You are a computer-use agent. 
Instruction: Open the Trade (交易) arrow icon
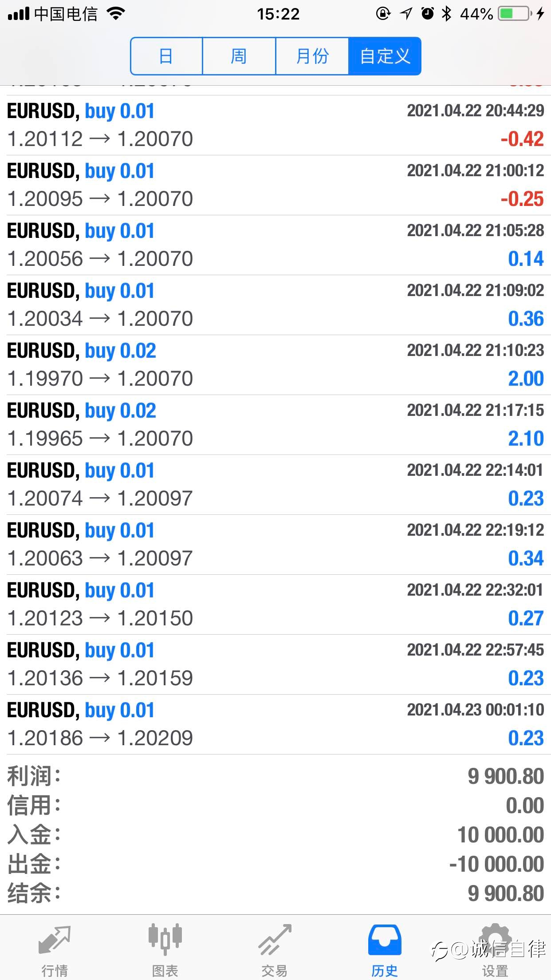[x=275, y=940]
